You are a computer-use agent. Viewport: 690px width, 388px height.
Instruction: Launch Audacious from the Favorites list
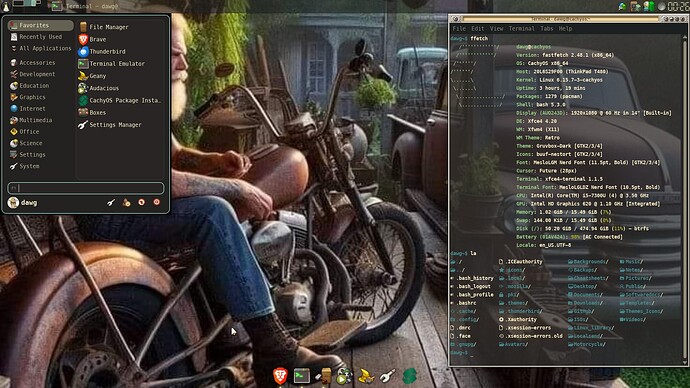point(120,88)
